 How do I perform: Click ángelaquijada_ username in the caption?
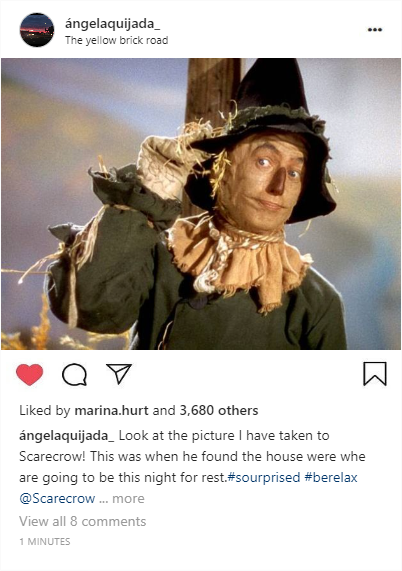click(x=67, y=436)
